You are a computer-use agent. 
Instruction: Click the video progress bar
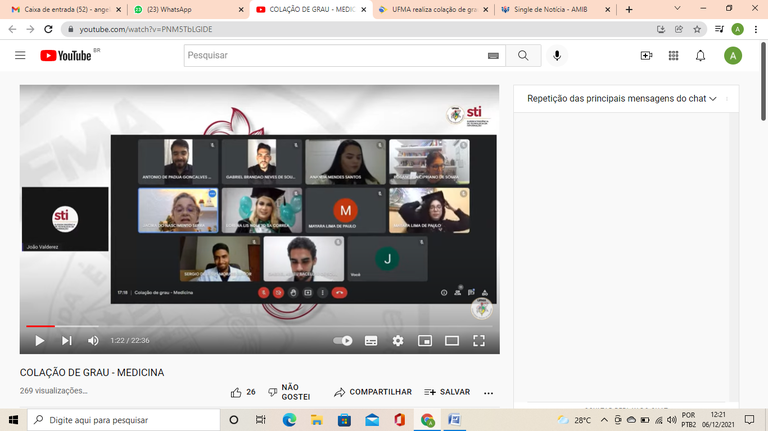point(260,326)
